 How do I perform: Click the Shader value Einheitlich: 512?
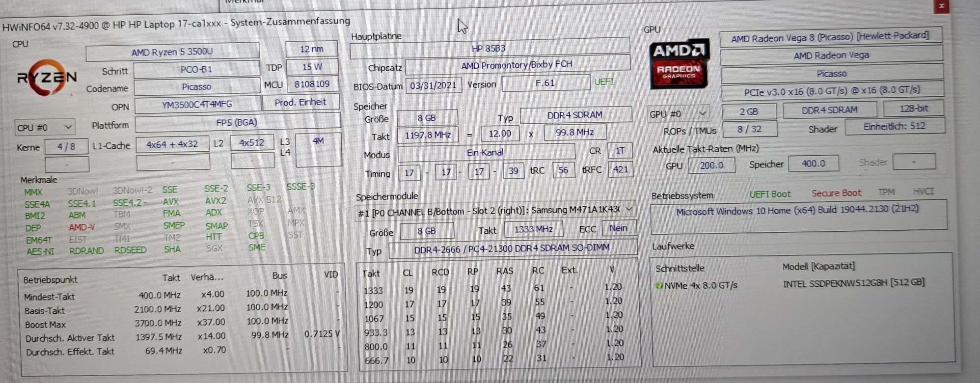point(895,126)
